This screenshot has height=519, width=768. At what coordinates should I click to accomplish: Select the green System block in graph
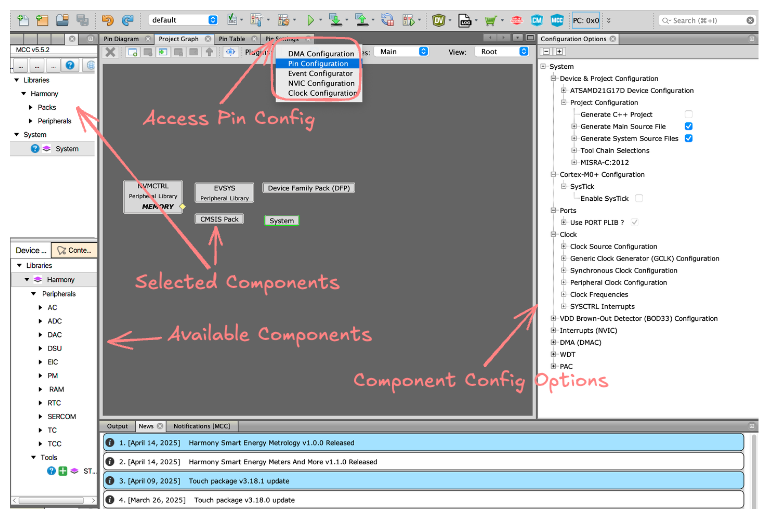tap(282, 221)
